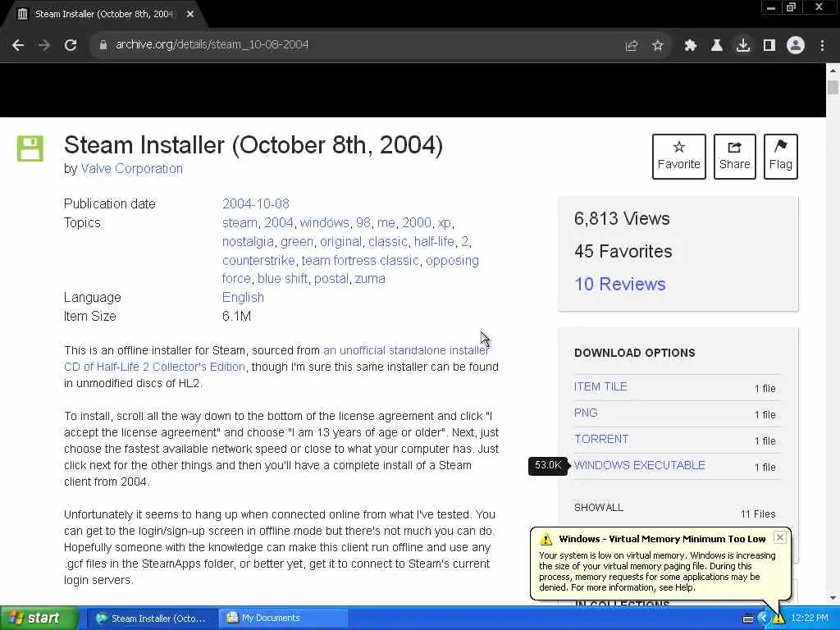Click the forward navigation arrow
This screenshot has width=840, height=630.
(x=44, y=45)
